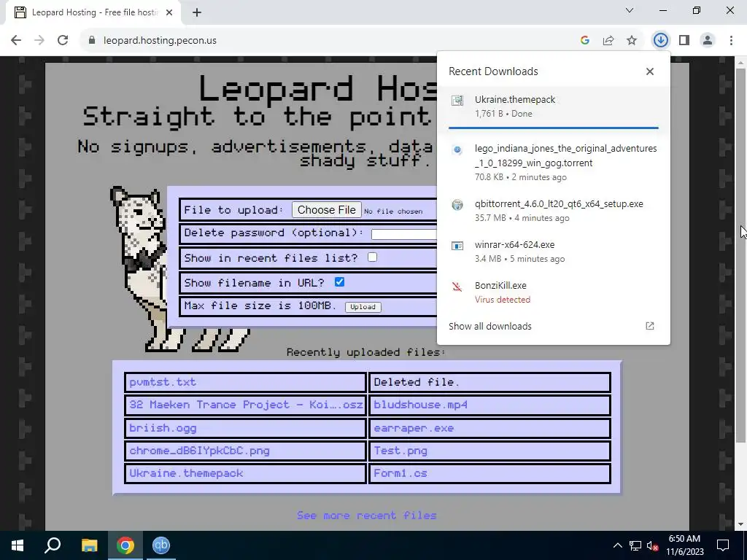Open the Windows Start menu
The image size is (747, 560).
click(x=18, y=545)
